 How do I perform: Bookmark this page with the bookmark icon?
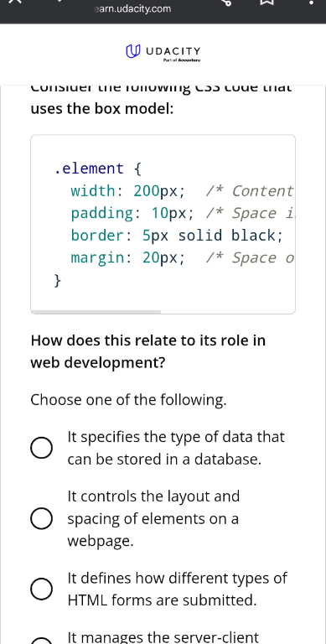click(267, 2)
